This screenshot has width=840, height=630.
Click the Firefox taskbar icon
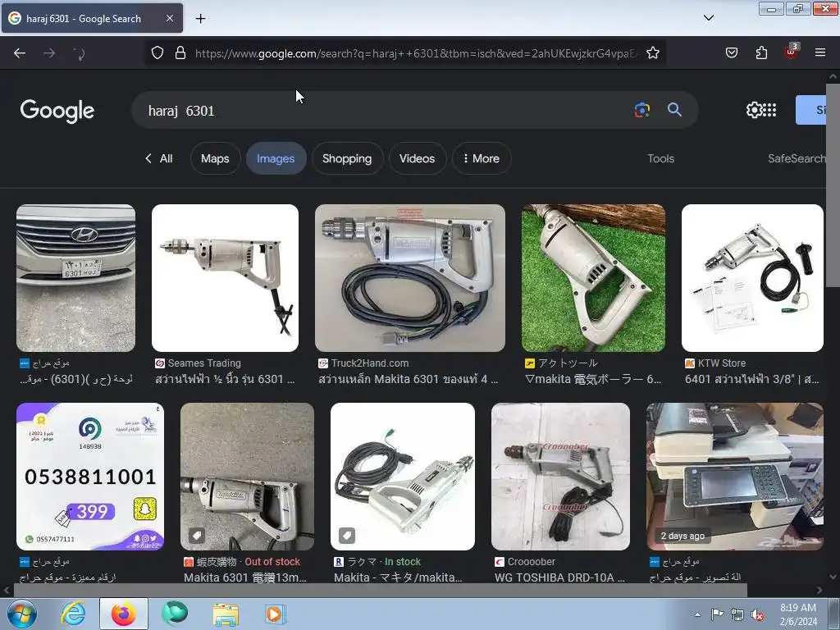123,614
